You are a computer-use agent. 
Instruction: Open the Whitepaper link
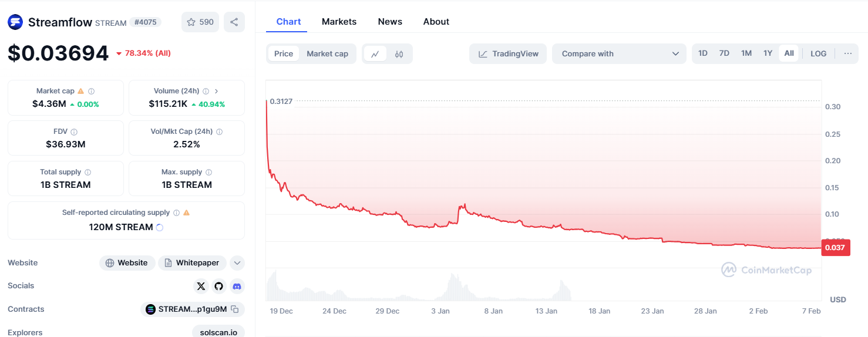click(x=192, y=263)
